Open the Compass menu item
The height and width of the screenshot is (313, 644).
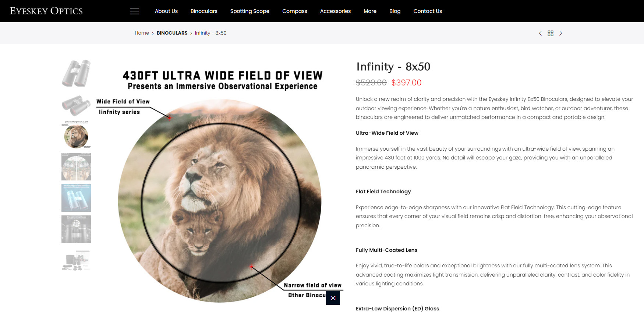[x=295, y=11]
